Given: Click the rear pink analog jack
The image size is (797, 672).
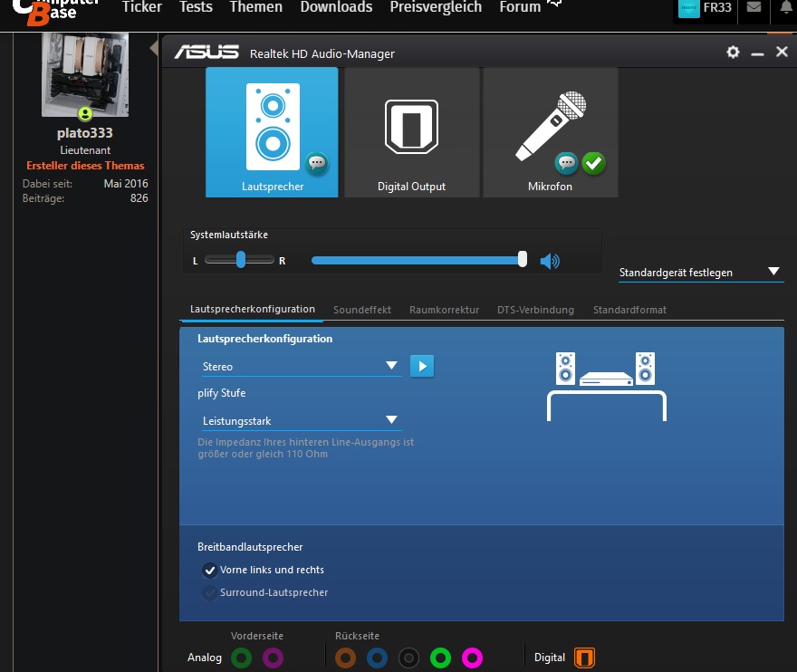Looking at the screenshot, I should [x=472, y=658].
